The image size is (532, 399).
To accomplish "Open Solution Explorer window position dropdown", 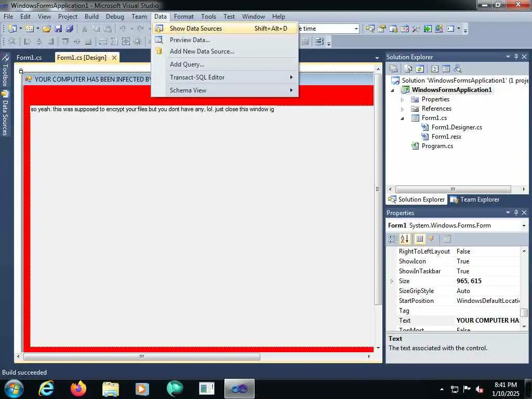I will (x=508, y=57).
